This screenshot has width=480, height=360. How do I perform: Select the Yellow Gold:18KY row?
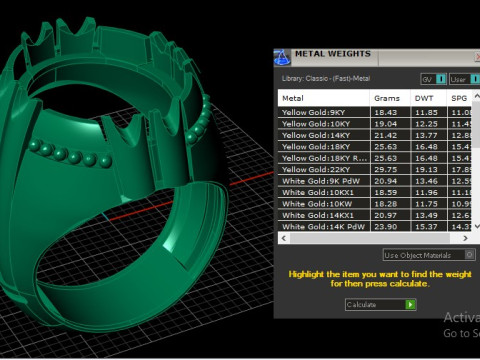(x=375, y=147)
